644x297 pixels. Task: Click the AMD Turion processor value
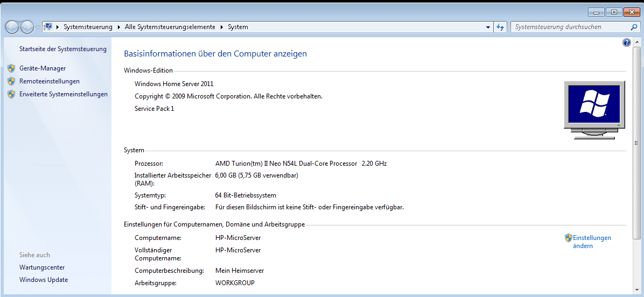(301, 164)
